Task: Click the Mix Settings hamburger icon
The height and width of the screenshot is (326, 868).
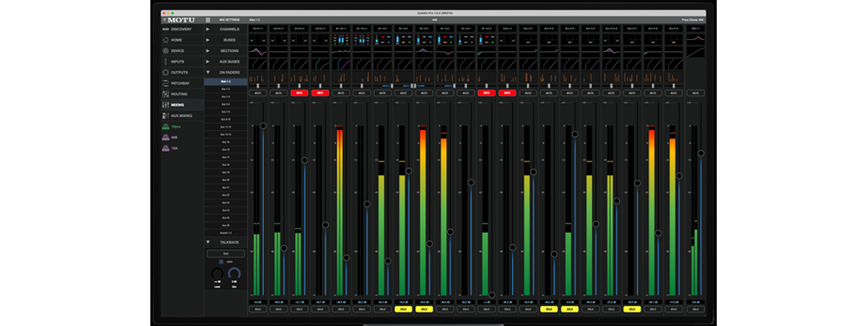Action: pos(208,20)
